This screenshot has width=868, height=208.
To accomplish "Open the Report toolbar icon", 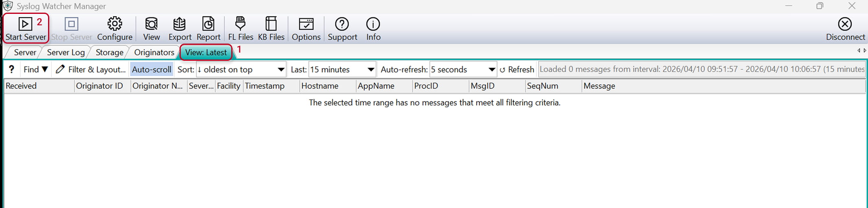I will click(x=208, y=24).
